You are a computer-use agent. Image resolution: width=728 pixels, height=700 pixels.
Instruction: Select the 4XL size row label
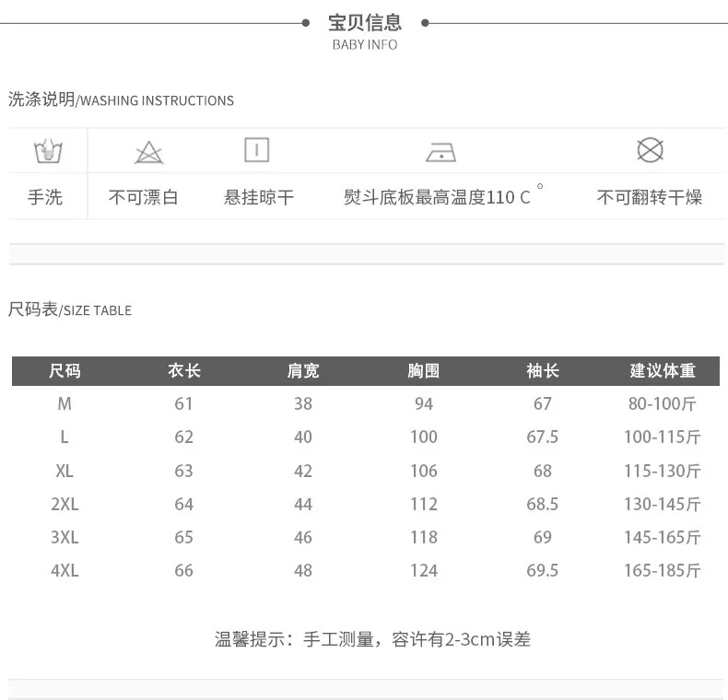pos(65,570)
